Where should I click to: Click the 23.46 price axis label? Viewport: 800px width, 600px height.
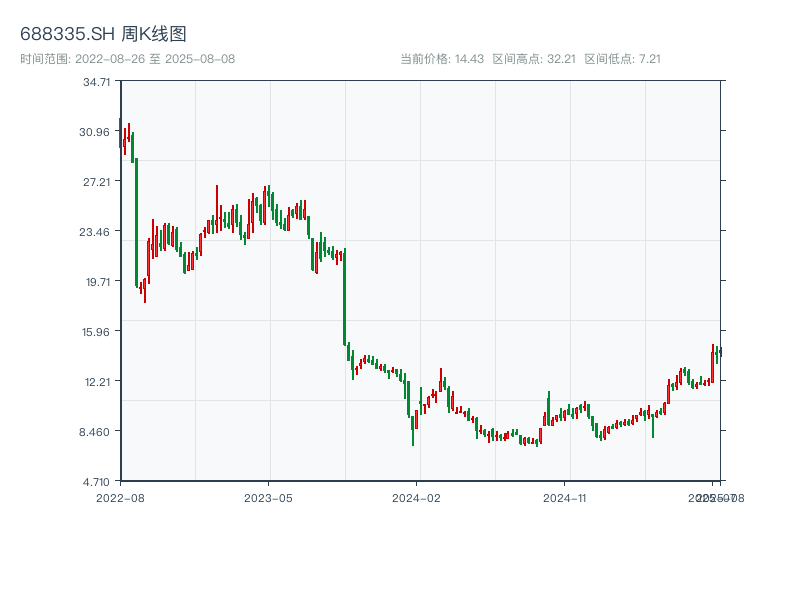(x=97, y=232)
